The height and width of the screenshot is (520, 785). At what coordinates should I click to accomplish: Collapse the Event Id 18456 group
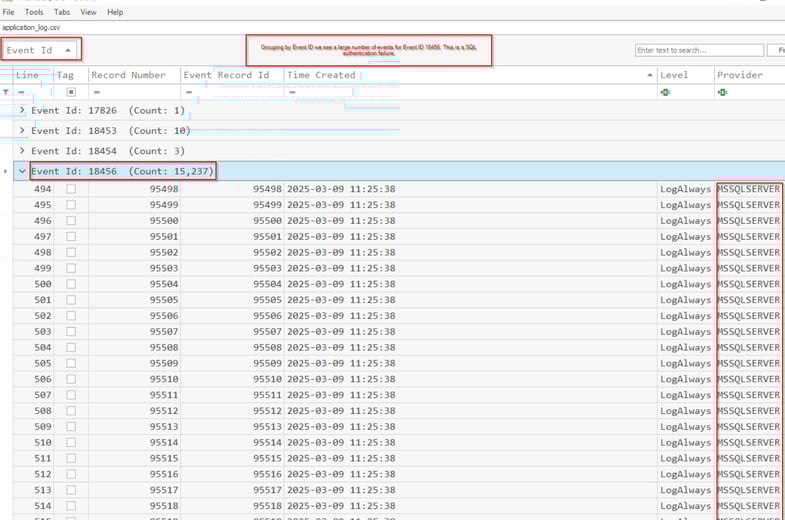coord(22,171)
